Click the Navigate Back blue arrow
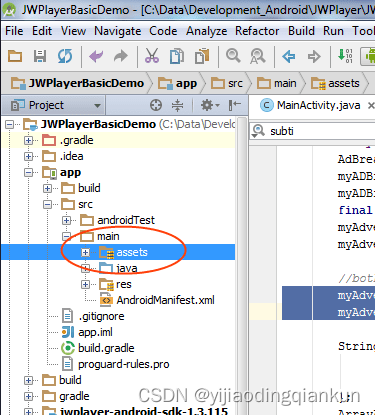 click(288, 56)
